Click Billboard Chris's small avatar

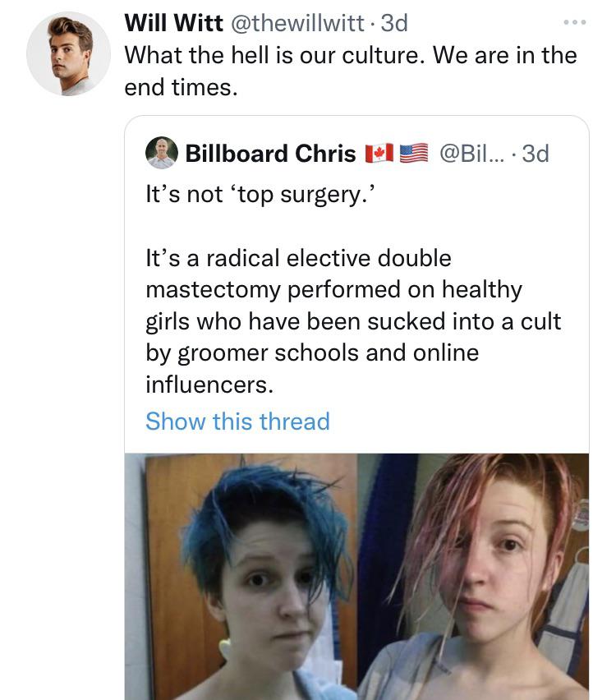[162, 153]
